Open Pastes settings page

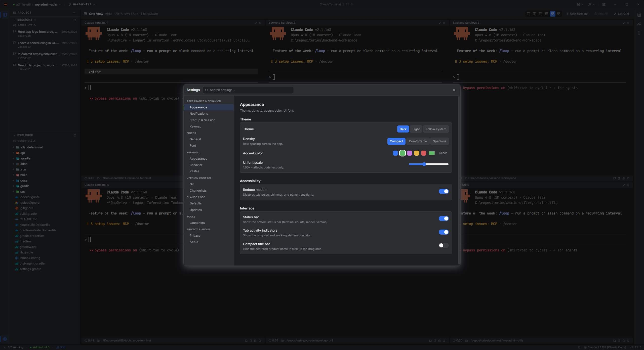209,171
